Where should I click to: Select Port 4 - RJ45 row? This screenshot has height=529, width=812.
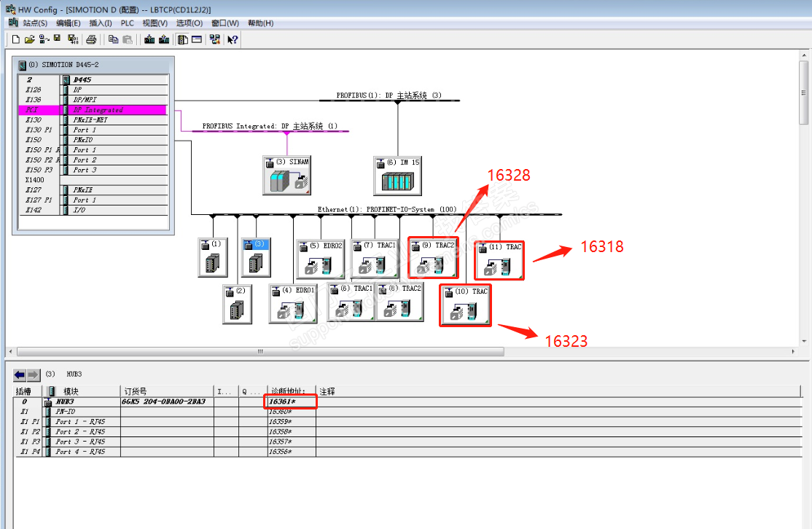(408, 452)
